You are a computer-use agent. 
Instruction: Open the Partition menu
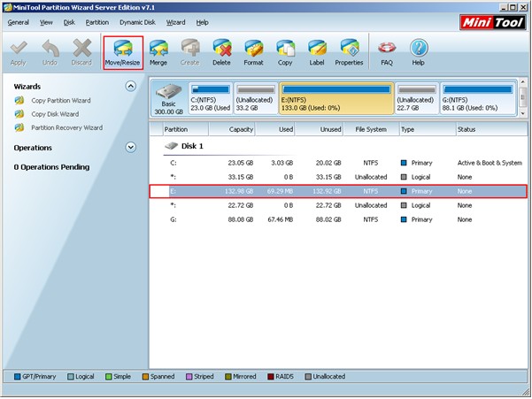(97, 22)
